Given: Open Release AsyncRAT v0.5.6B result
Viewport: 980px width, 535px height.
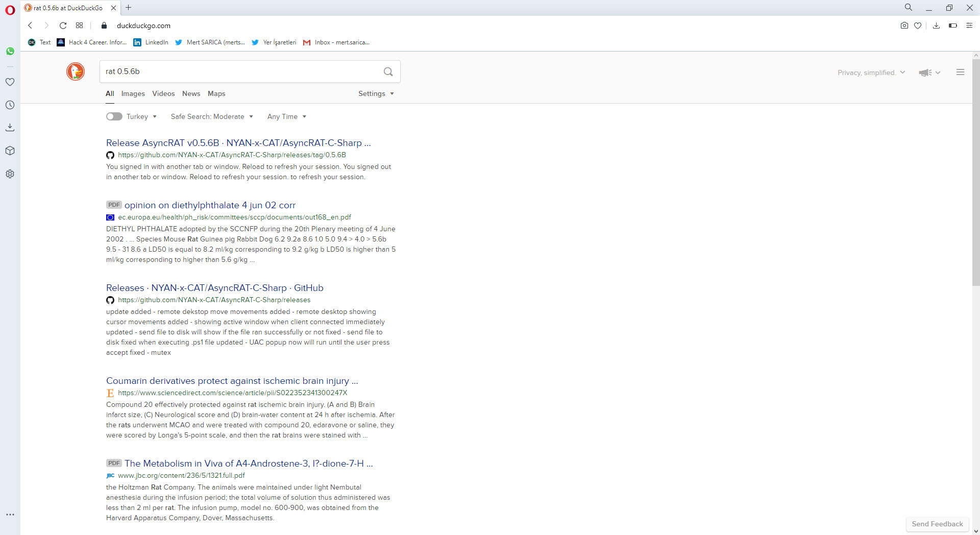Looking at the screenshot, I should pyautogui.click(x=238, y=143).
